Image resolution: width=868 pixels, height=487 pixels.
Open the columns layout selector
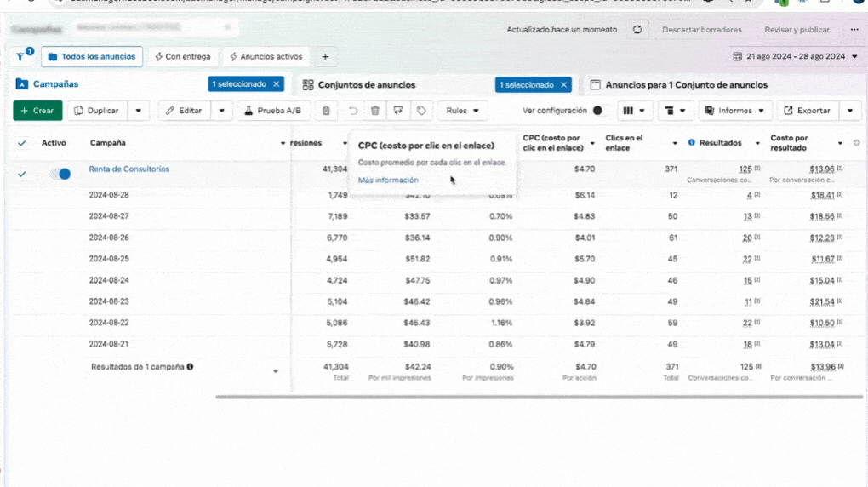click(633, 111)
